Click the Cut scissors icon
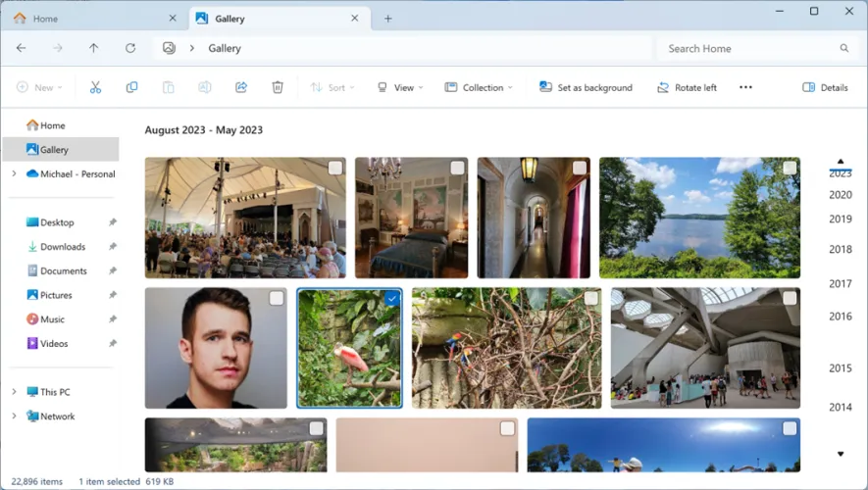The height and width of the screenshot is (490, 868). (x=95, y=87)
